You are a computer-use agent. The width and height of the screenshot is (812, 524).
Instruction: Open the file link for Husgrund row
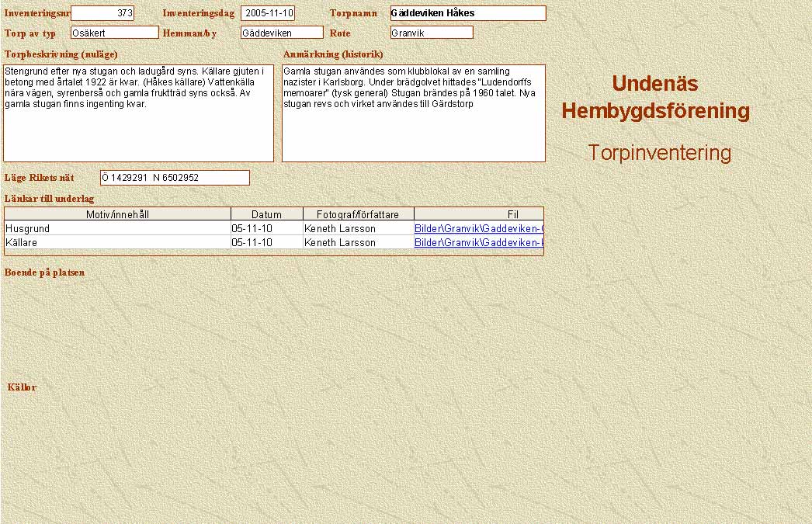point(478,229)
